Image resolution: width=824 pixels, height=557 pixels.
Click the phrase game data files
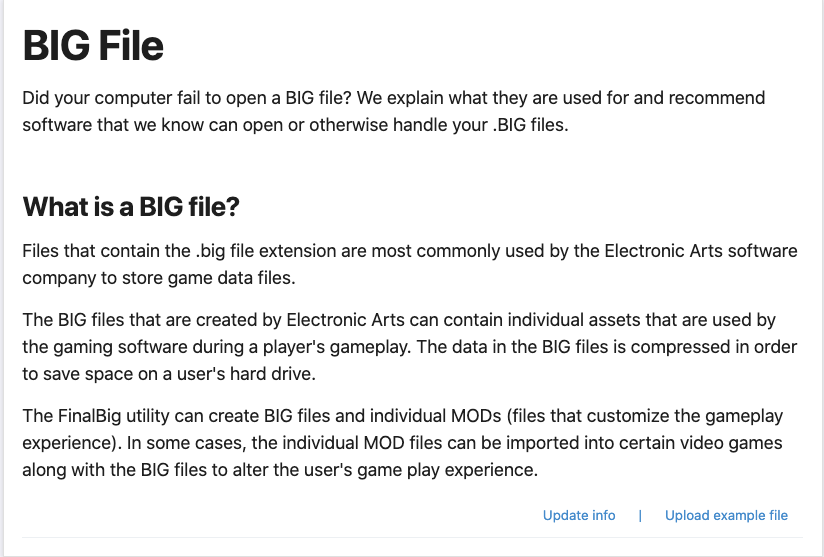[232, 278]
